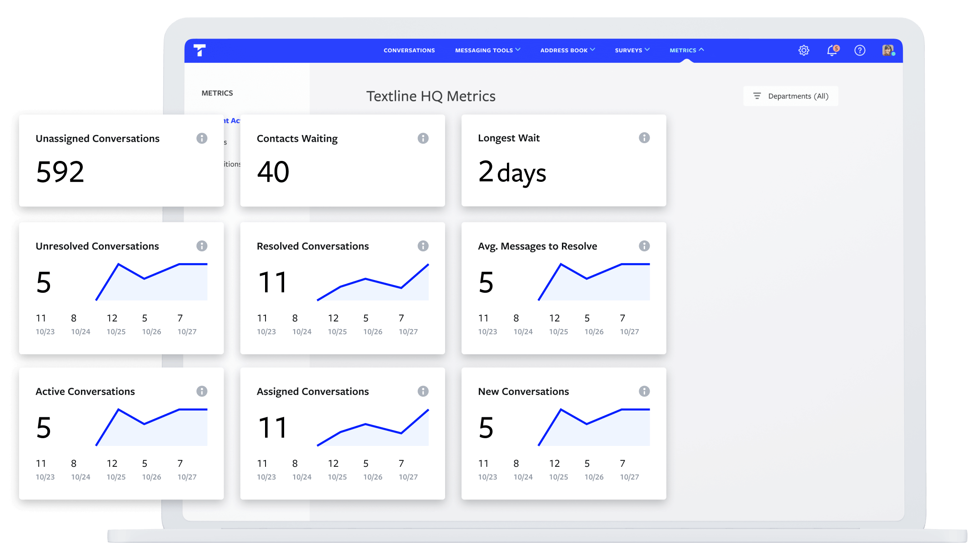Click info icon on New Conversations card
The width and height of the screenshot is (972, 560).
(x=644, y=391)
